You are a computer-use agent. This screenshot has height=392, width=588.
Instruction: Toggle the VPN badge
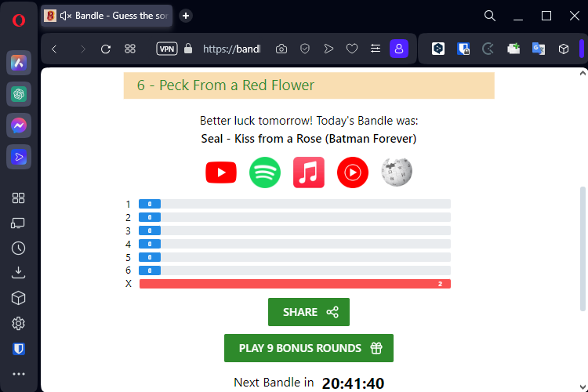coord(167,49)
